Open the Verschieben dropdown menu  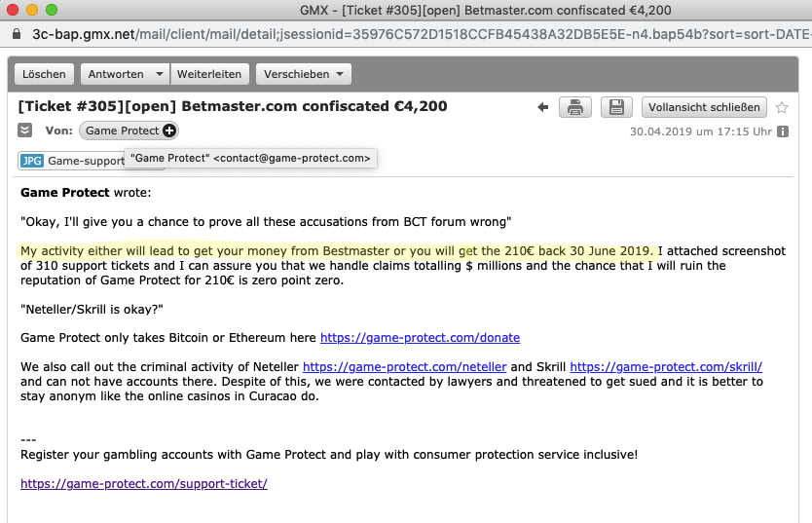(304, 74)
